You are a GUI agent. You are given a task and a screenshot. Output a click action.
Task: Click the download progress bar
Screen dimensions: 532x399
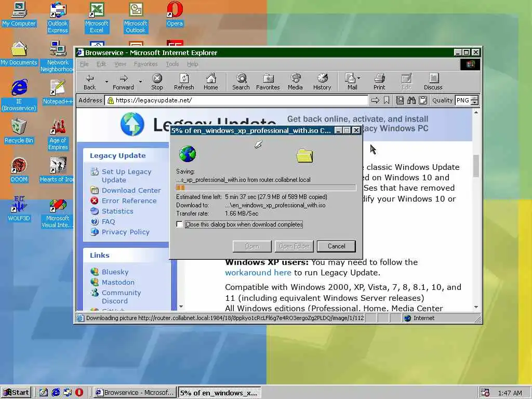(x=266, y=188)
